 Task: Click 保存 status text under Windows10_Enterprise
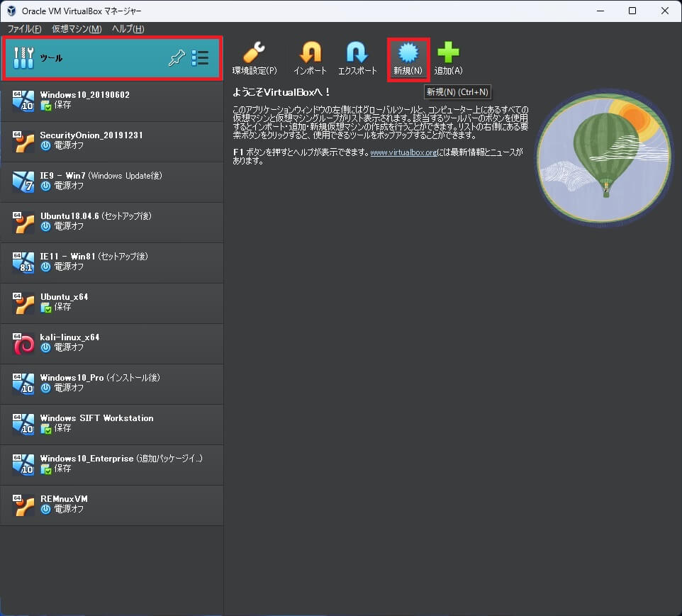tap(62, 469)
